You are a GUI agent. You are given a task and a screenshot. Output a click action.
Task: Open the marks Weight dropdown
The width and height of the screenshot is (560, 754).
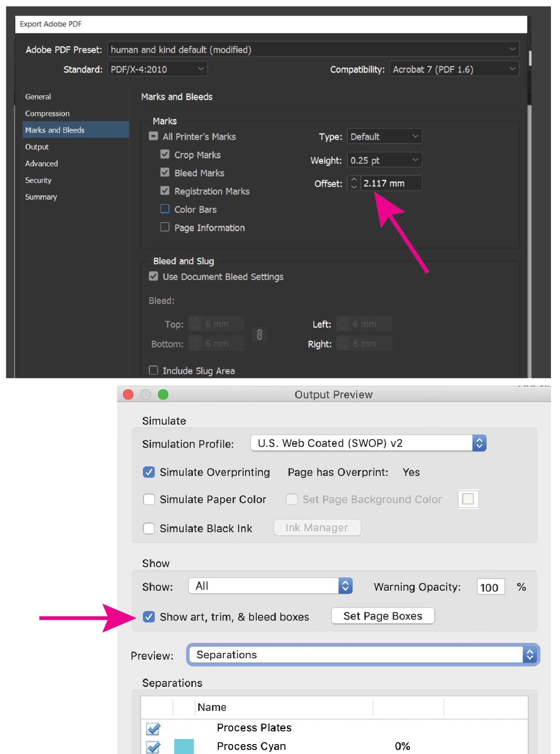click(384, 160)
